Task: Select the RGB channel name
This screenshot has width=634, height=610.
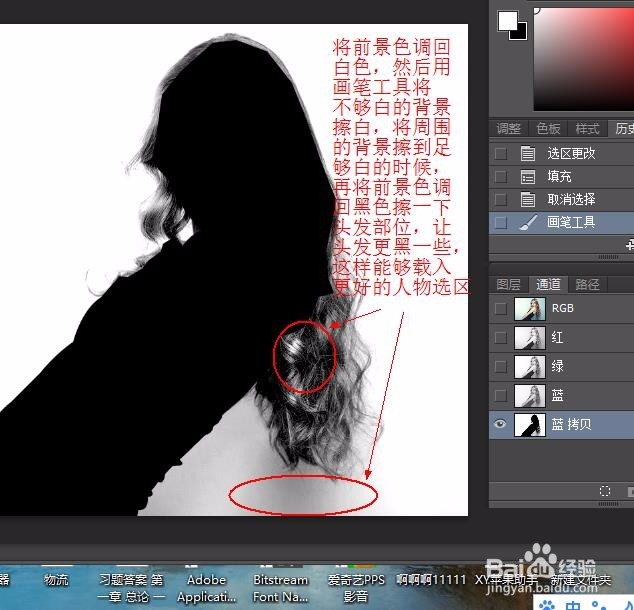Action: (563, 308)
